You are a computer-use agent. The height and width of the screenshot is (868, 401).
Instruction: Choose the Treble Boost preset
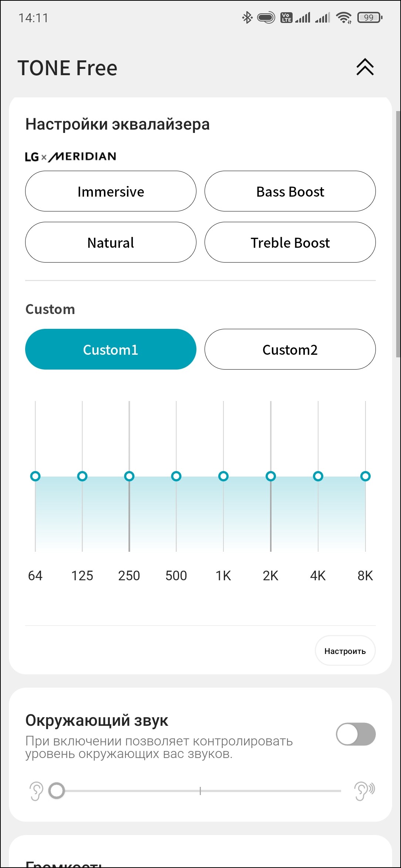pos(290,243)
